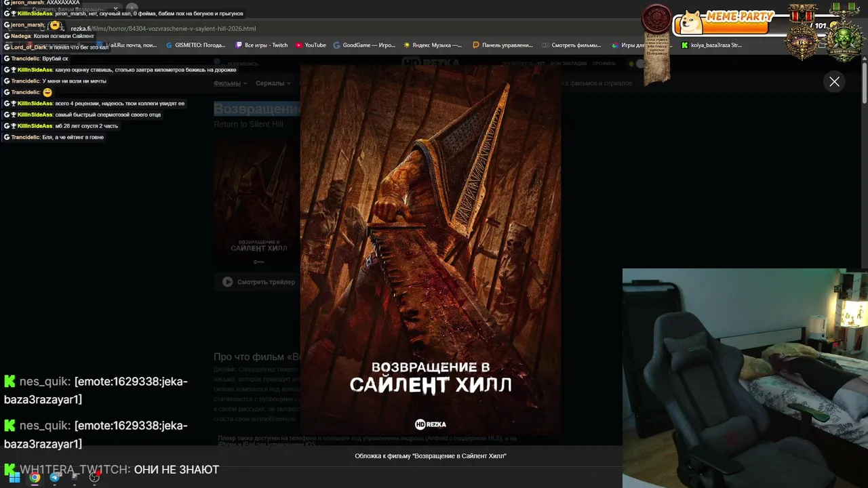The image size is (868, 488).
Task: Open Telegram from the taskbar
Action: (55, 477)
